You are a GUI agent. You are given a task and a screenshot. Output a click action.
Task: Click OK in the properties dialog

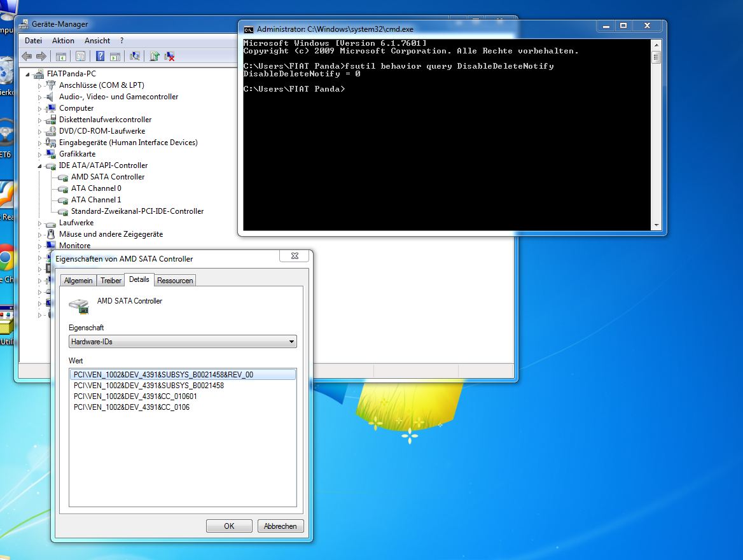pos(230,526)
